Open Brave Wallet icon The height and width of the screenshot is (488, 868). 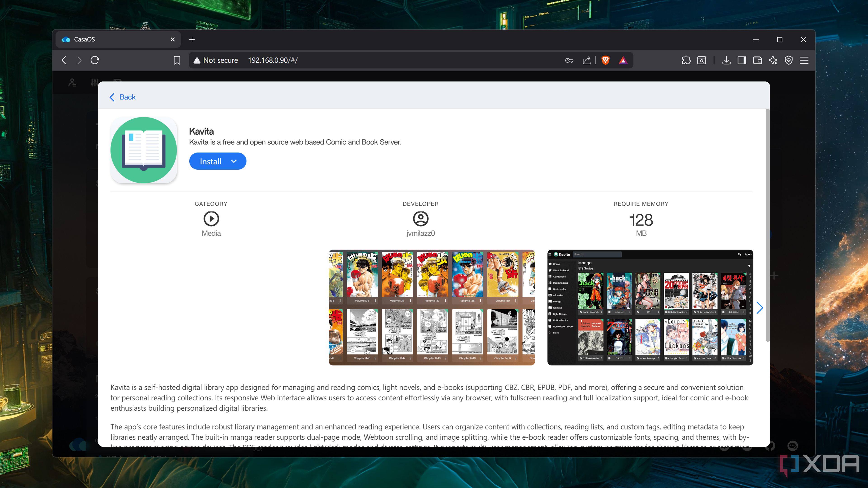click(x=757, y=60)
